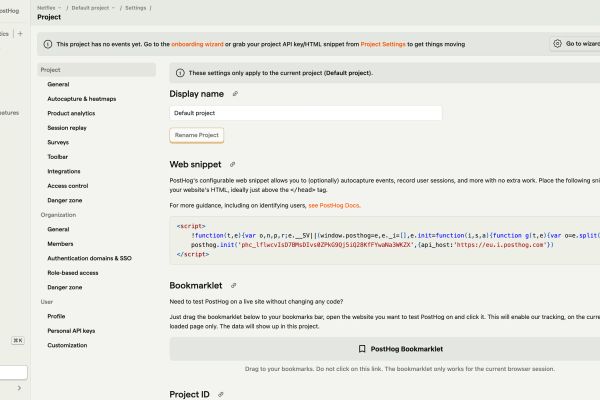Open Personal API keys settings
The height and width of the screenshot is (400, 600).
[71, 331]
